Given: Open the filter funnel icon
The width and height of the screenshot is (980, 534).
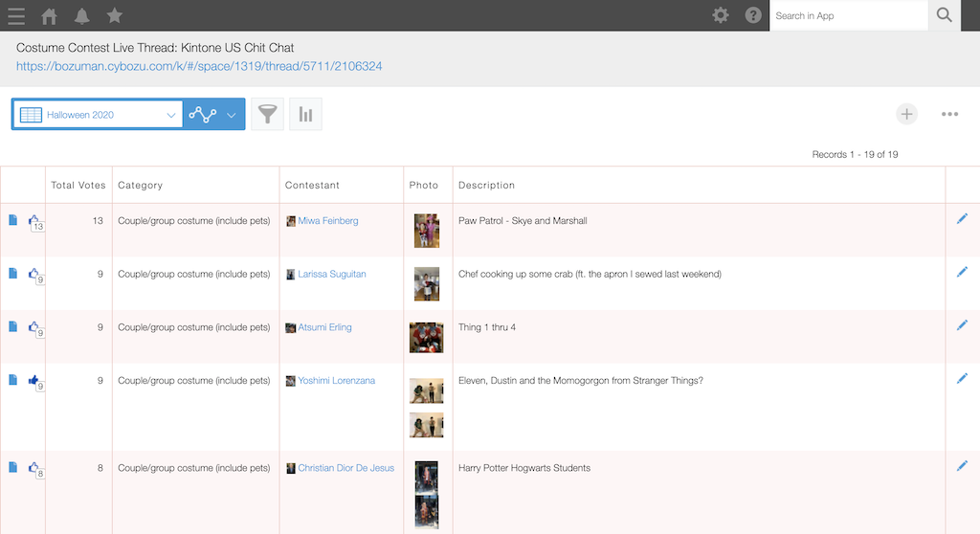Looking at the screenshot, I should tap(268, 115).
